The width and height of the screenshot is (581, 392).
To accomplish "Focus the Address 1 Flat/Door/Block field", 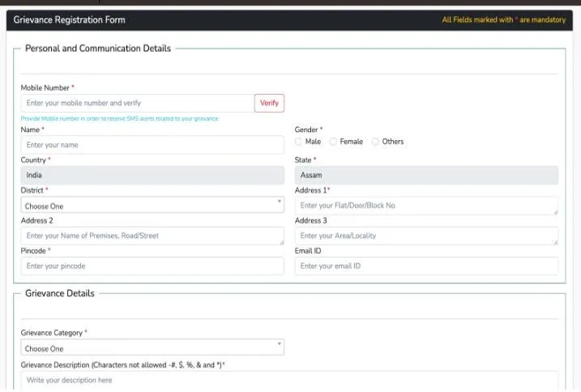I will (425, 206).
